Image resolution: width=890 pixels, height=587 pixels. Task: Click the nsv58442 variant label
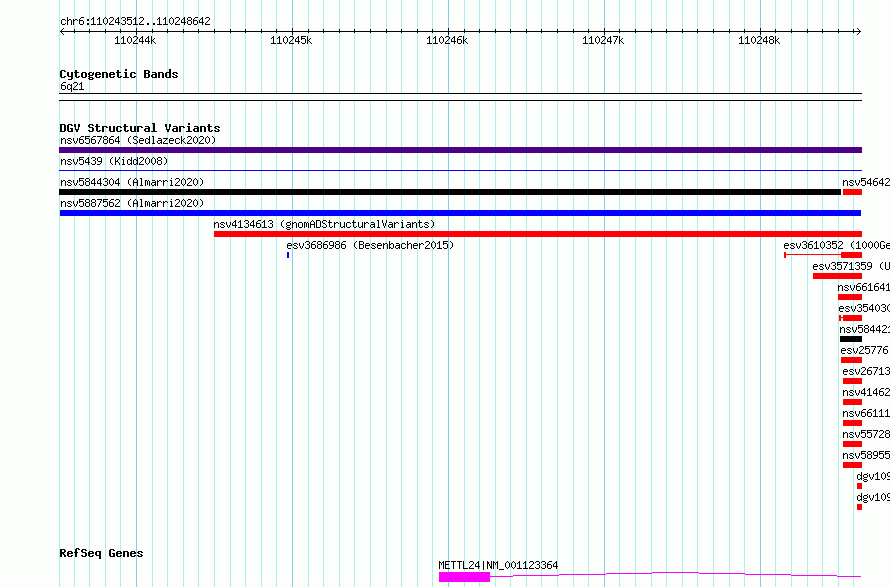click(864, 329)
